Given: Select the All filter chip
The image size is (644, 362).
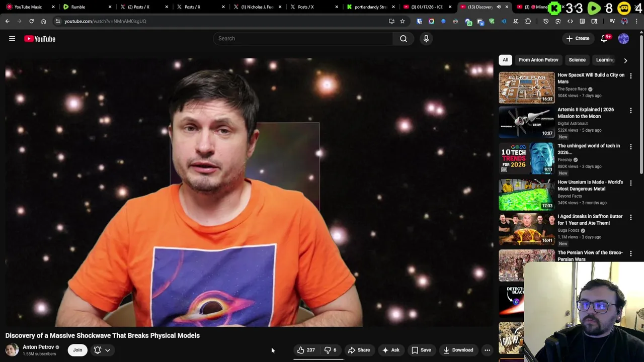Looking at the screenshot, I should 505,60.
